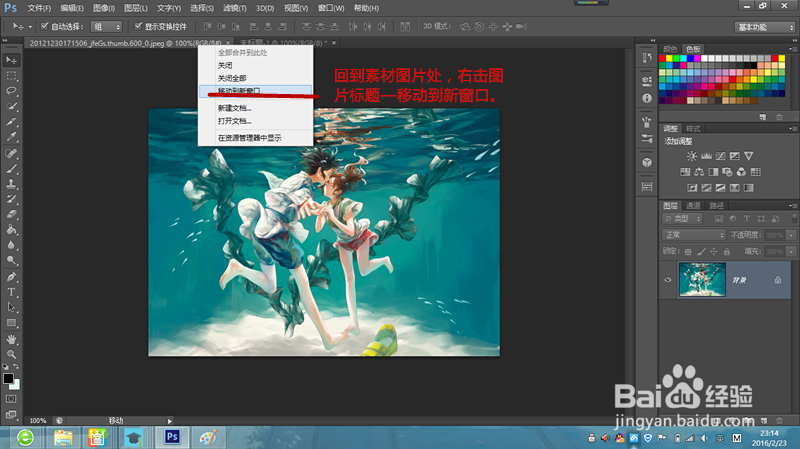Open the 基本功能 workspace dropdown
This screenshot has height=449, width=800.
click(x=765, y=27)
